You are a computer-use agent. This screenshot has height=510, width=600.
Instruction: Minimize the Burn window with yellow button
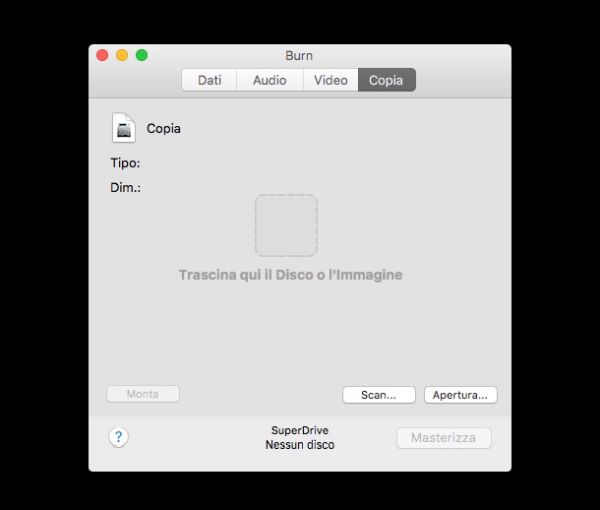pos(122,55)
